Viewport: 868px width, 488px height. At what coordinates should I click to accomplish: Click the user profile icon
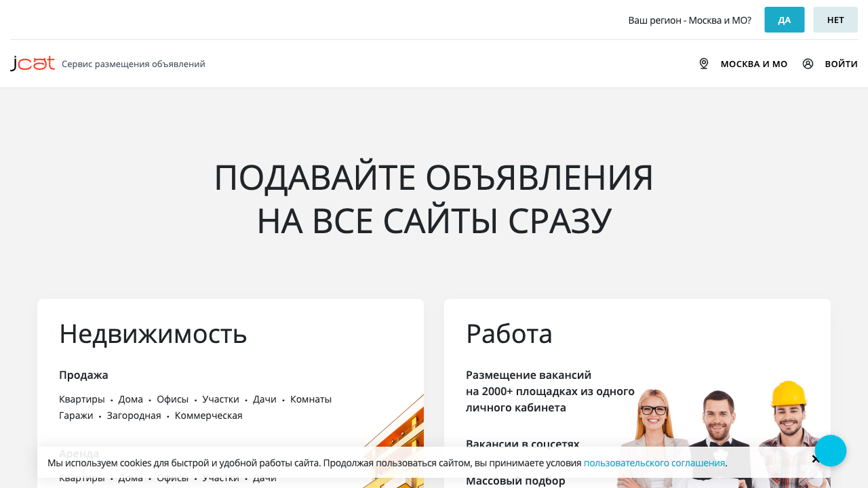tap(808, 64)
